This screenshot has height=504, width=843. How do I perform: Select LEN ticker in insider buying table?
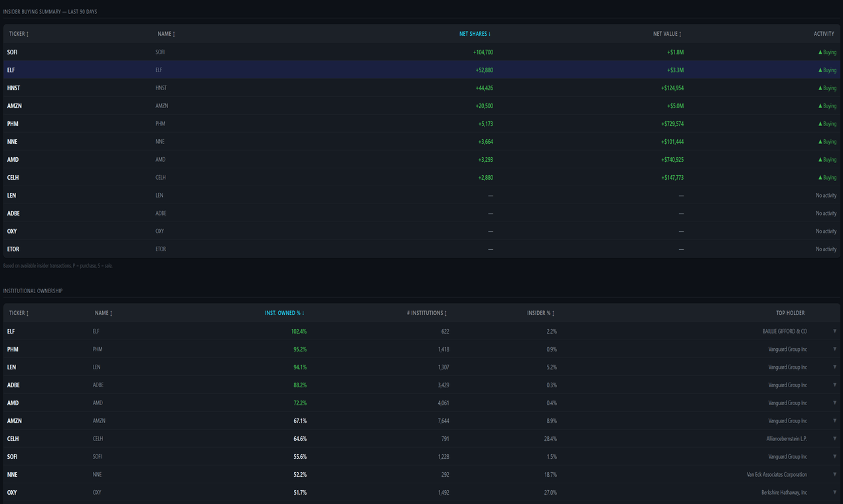[11, 195]
